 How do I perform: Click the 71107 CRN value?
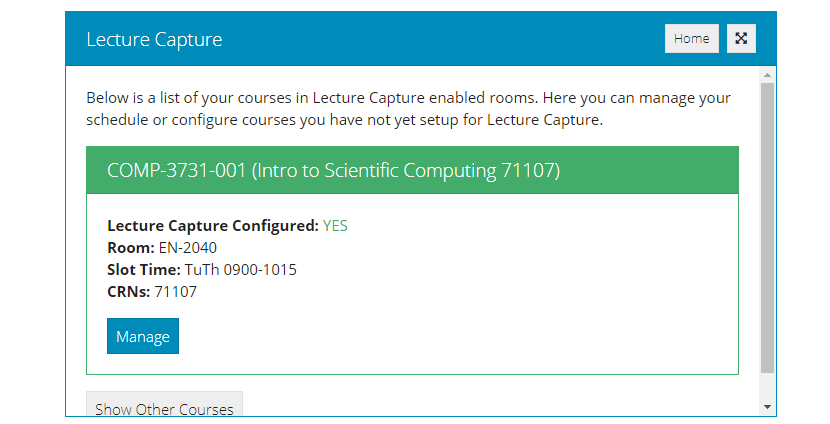(x=176, y=292)
